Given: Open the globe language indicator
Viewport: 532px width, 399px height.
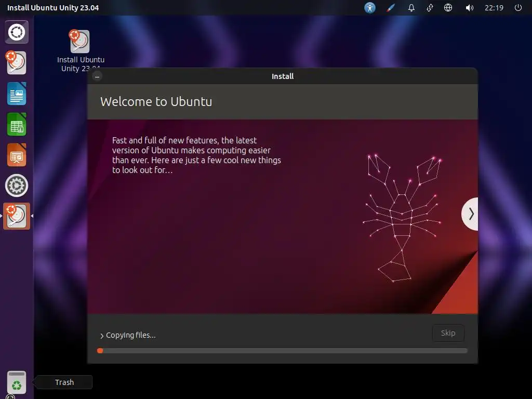Looking at the screenshot, I should pyautogui.click(x=448, y=7).
